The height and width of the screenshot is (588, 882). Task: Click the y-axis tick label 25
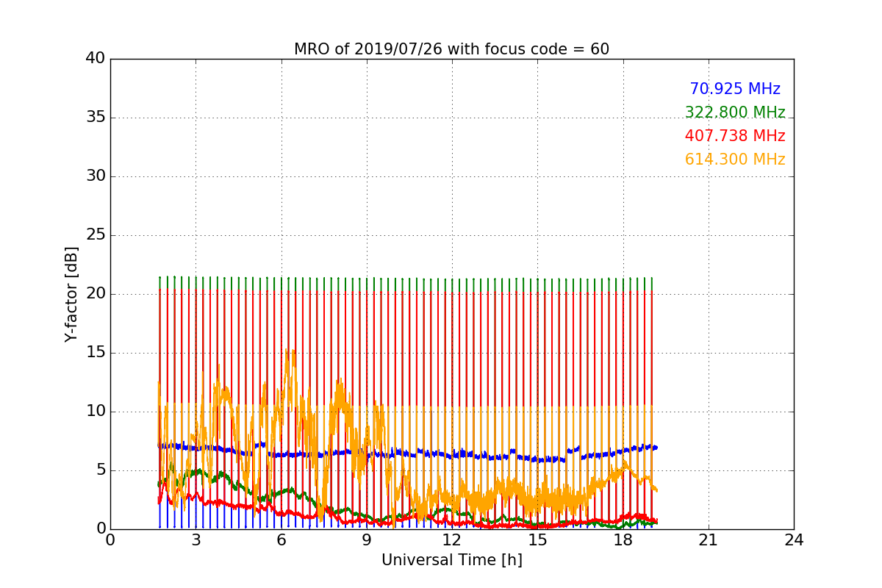click(95, 235)
